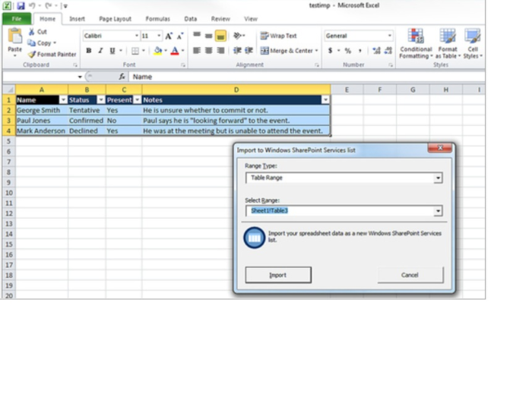Screen dimensions: 532x397
Task: Apply the Fill Color bucket
Action: coord(158,51)
